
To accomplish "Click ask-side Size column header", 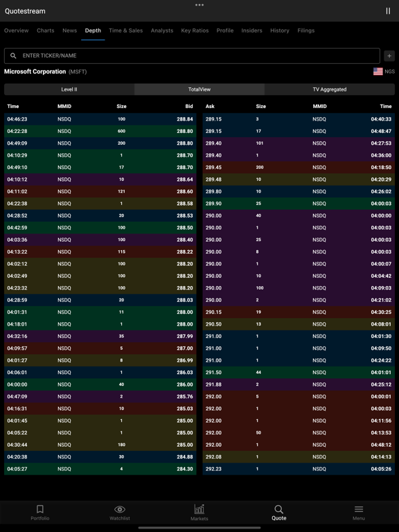I will click(261, 106).
